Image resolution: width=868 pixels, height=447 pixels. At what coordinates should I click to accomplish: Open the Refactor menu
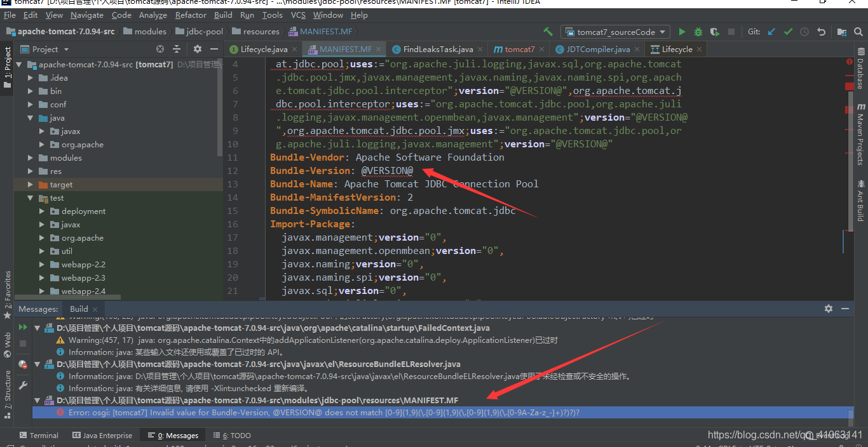click(191, 15)
